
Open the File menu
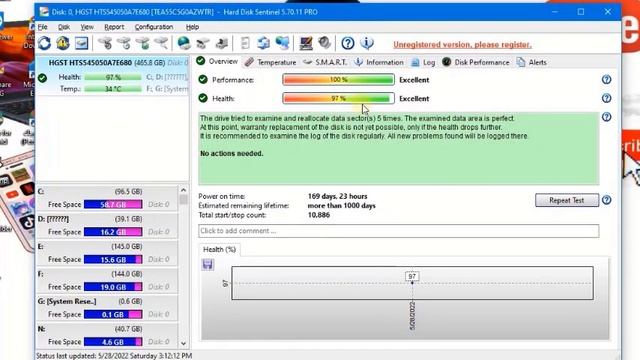click(43, 27)
